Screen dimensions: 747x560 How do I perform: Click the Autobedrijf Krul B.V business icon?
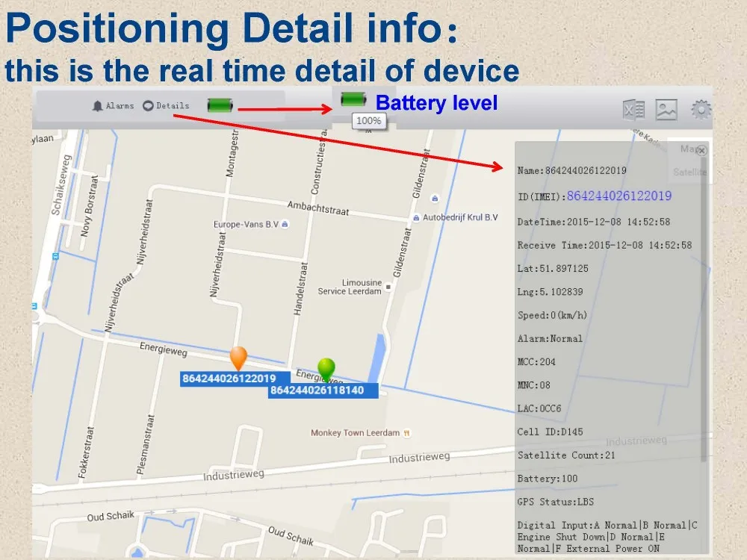click(415, 217)
